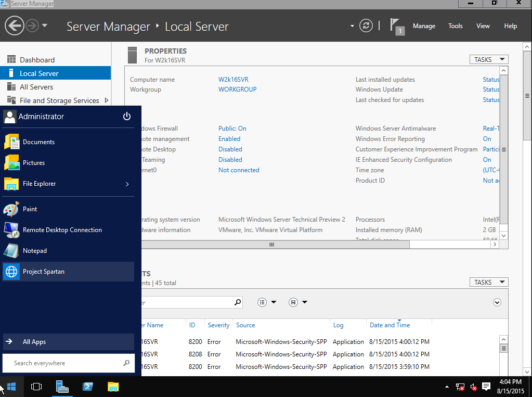Open the Server Manager refresh icon

tap(366, 25)
